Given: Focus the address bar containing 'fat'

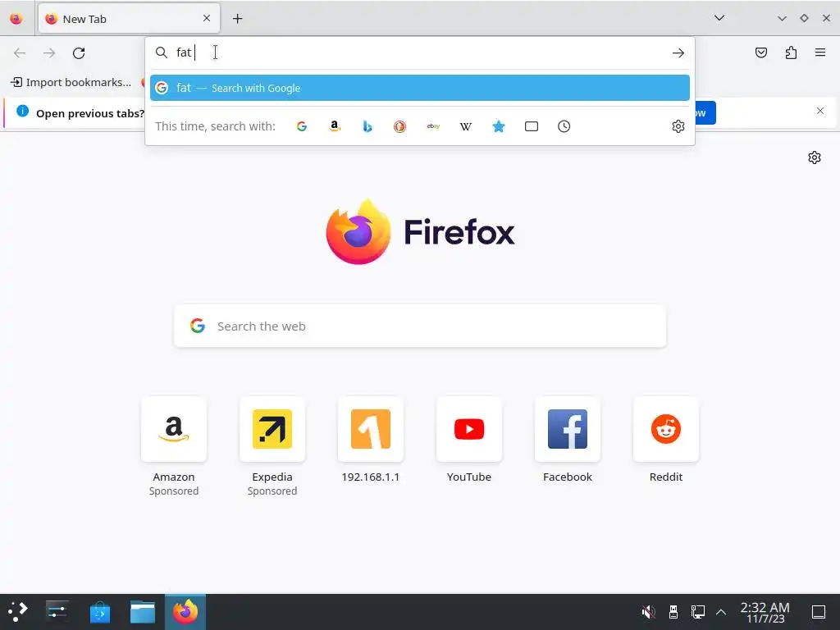Looking at the screenshot, I should pyautogui.click(x=420, y=52).
